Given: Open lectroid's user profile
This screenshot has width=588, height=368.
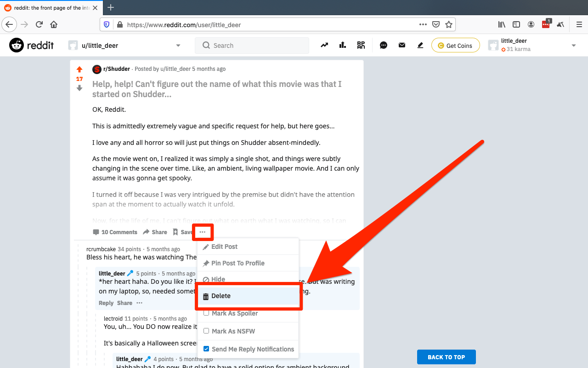Looking at the screenshot, I should pyautogui.click(x=113, y=318).
